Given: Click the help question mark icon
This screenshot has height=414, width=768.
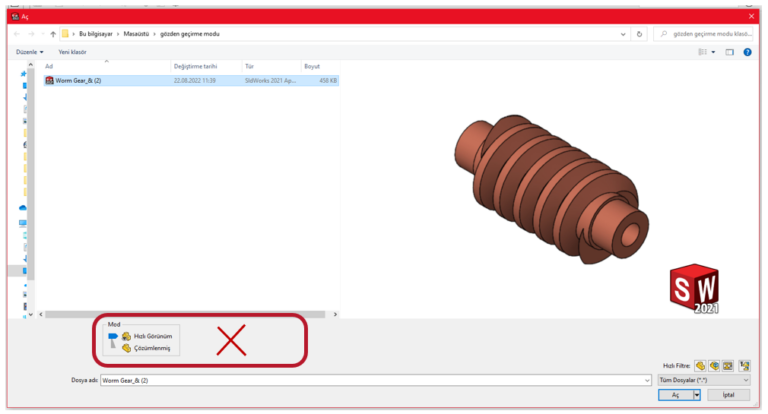Looking at the screenshot, I should coord(747,51).
